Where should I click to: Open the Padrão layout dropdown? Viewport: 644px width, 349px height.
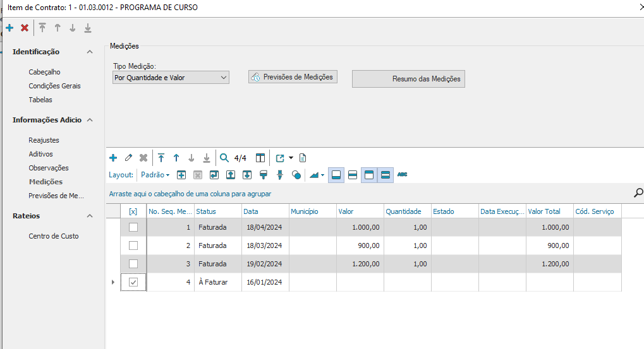pos(155,175)
